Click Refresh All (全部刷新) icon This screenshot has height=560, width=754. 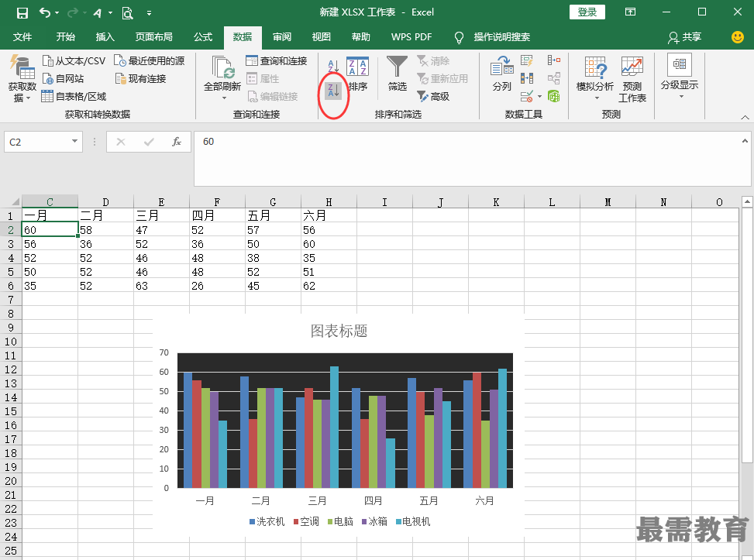pos(222,68)
